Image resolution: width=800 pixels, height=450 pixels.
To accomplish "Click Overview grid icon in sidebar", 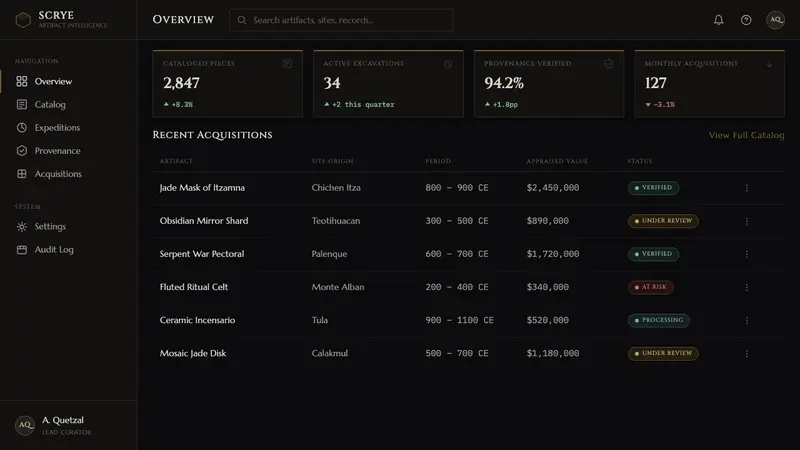I will pos(21,81).
